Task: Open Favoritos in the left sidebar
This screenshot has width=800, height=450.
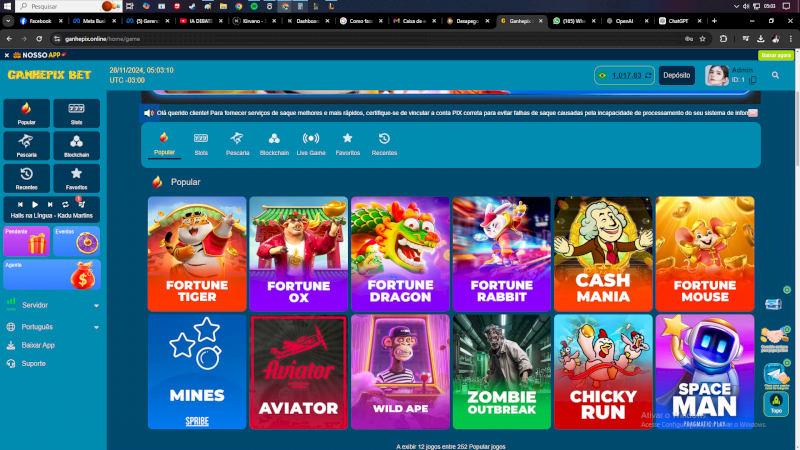Action: (77, 179)
